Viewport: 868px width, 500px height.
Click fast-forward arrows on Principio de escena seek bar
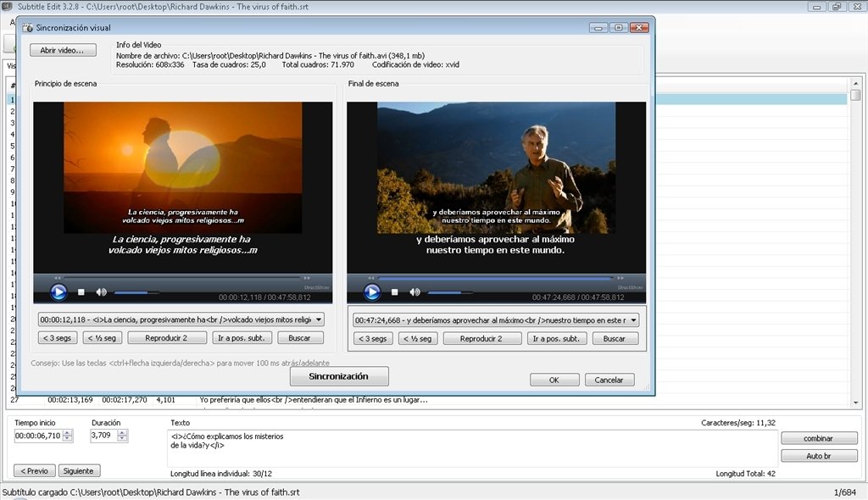(x=307, y=278)
